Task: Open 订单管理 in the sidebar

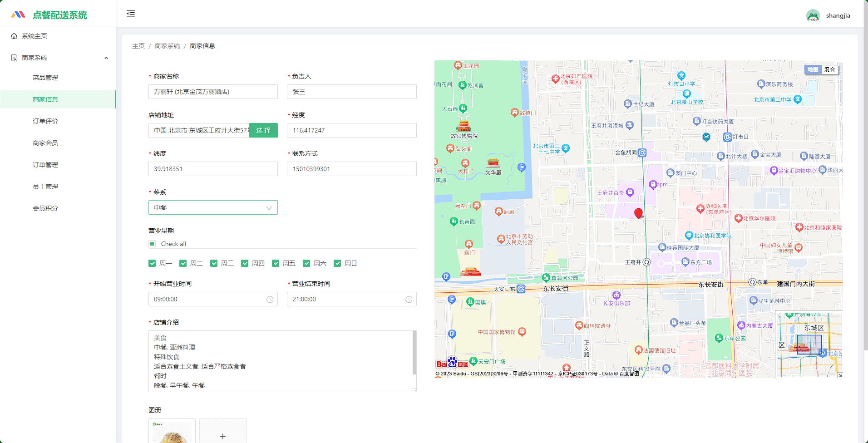Action: 58,165
